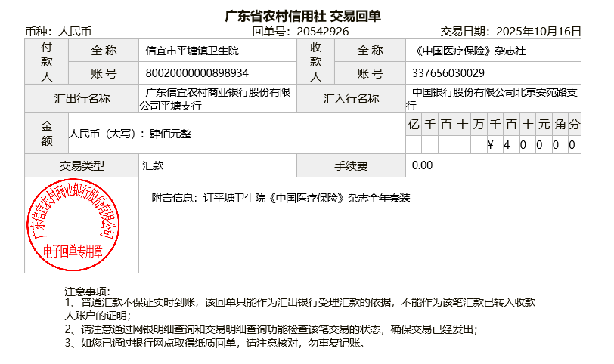Click the receipt title 广东省农村信用社 交易回单
The height and width of the screenshot is (364, 614).
303,16
